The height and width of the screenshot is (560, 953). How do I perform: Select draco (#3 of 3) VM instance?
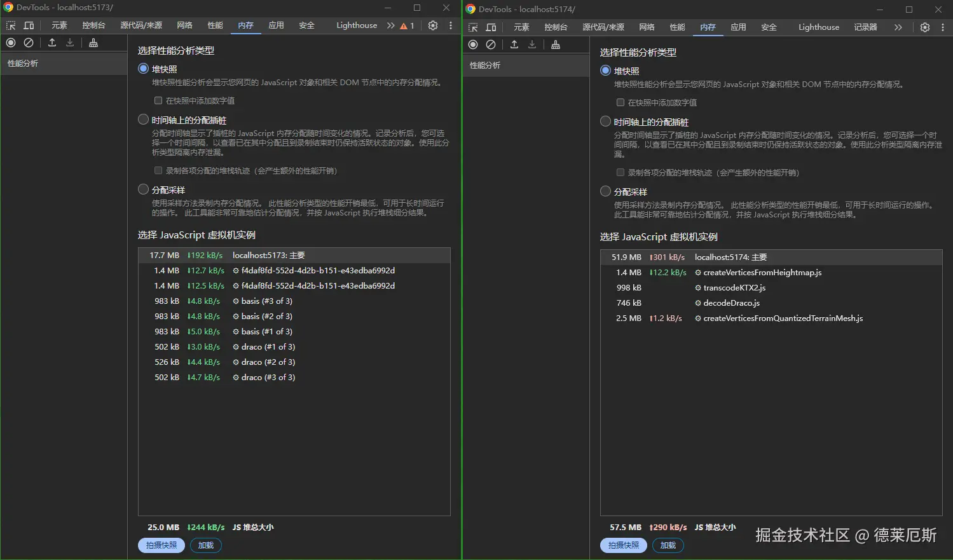(x=294, y=378)
